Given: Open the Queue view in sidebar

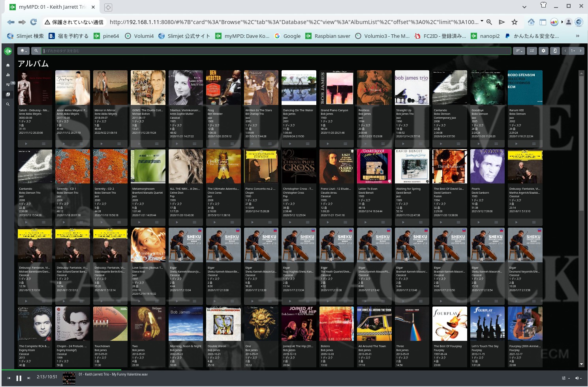Looking at the screenshot, I should click(x=8, y=84).
